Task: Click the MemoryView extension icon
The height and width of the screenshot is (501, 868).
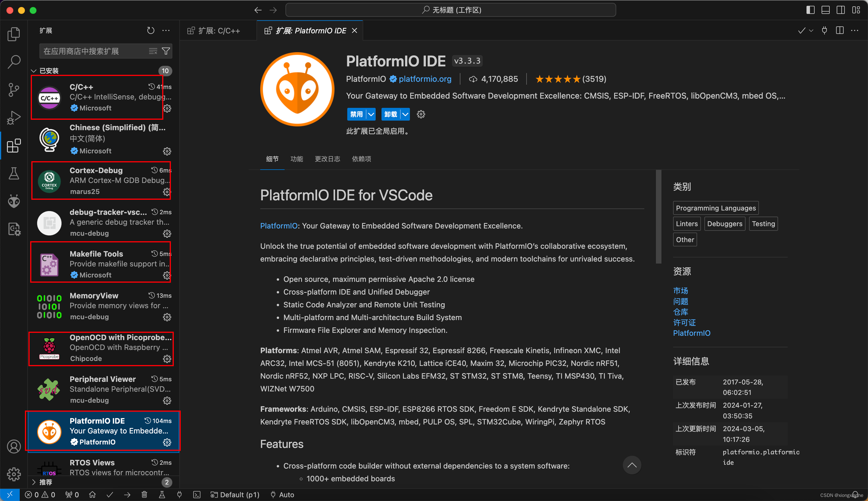Action: tap(49, 305)
